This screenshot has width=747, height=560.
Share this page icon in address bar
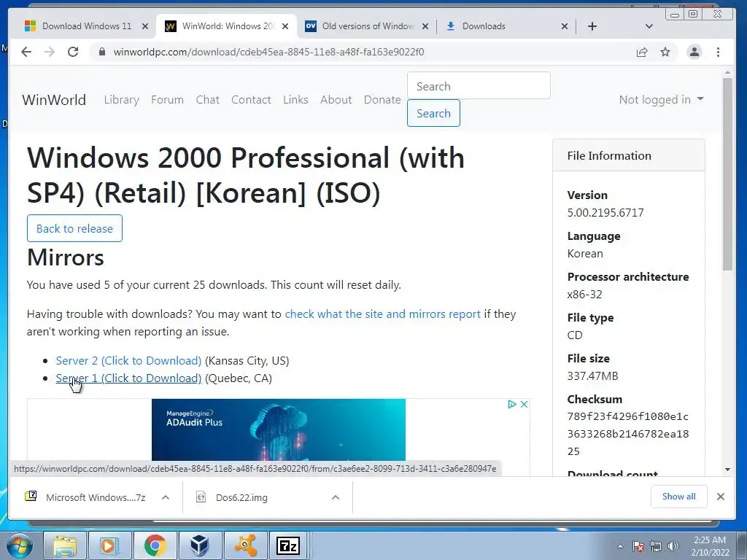pos(642,52)
